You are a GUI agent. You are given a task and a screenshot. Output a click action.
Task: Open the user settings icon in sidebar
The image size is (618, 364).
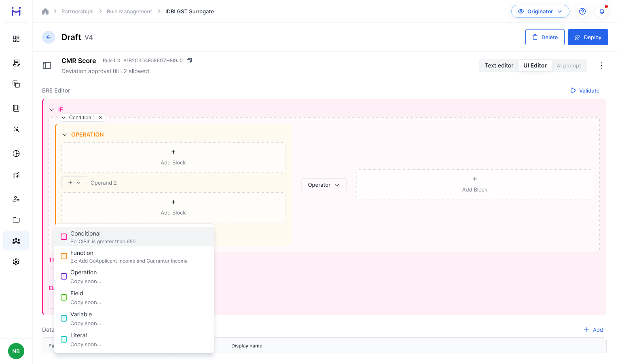coord(16,199)
